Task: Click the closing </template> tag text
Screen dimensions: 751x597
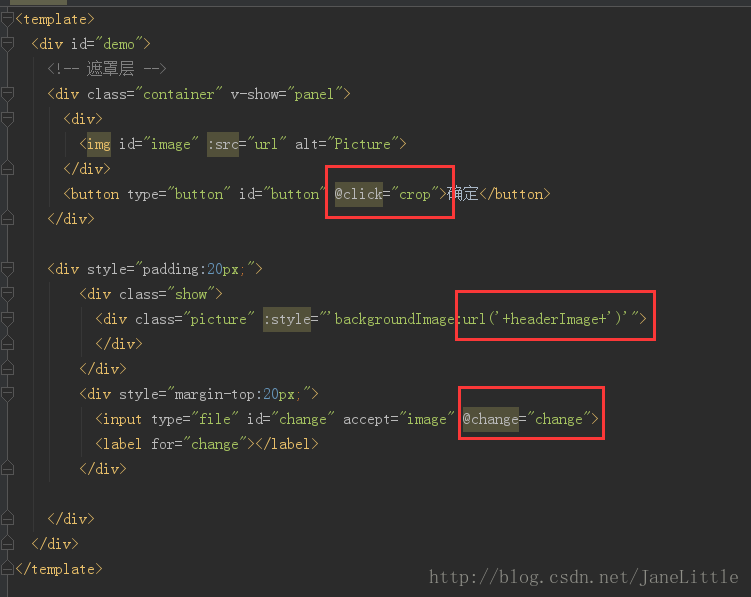Action: [59, 569]
